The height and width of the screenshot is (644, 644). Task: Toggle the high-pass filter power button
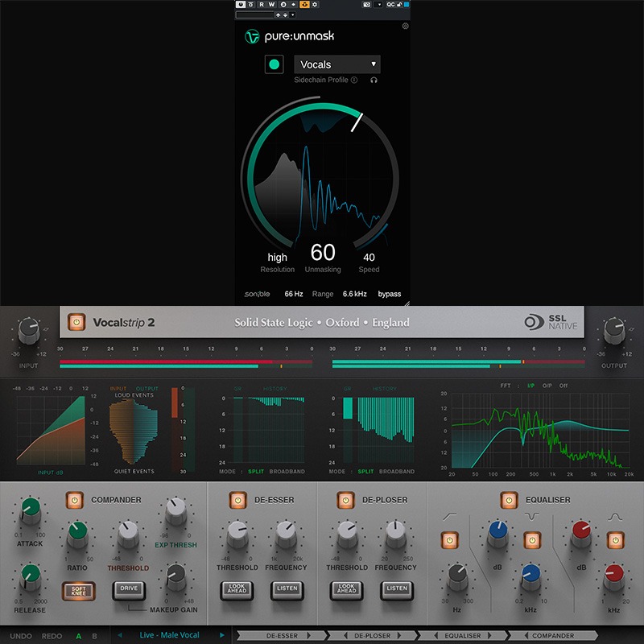[450, 540]
